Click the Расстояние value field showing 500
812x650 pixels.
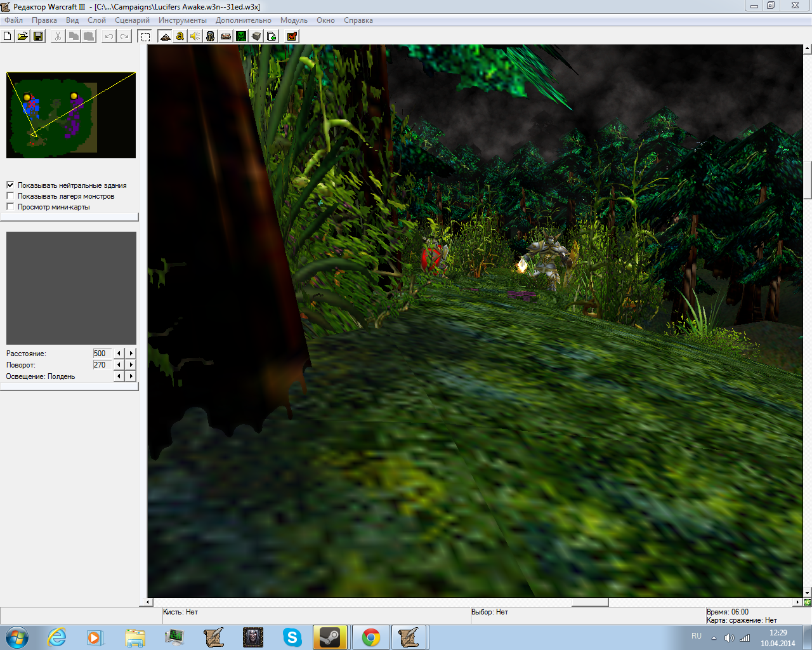coord(102,354)
